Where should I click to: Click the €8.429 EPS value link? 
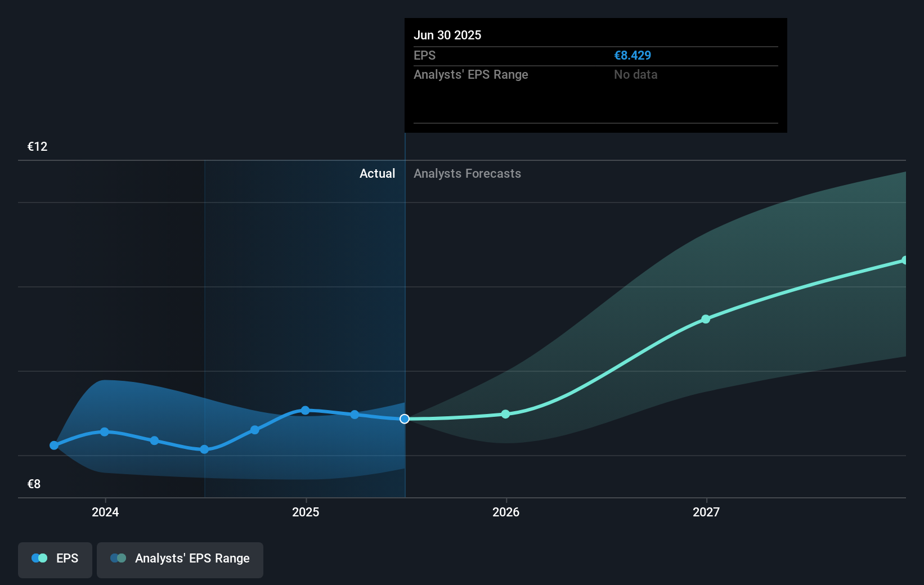tap(632, 55)
